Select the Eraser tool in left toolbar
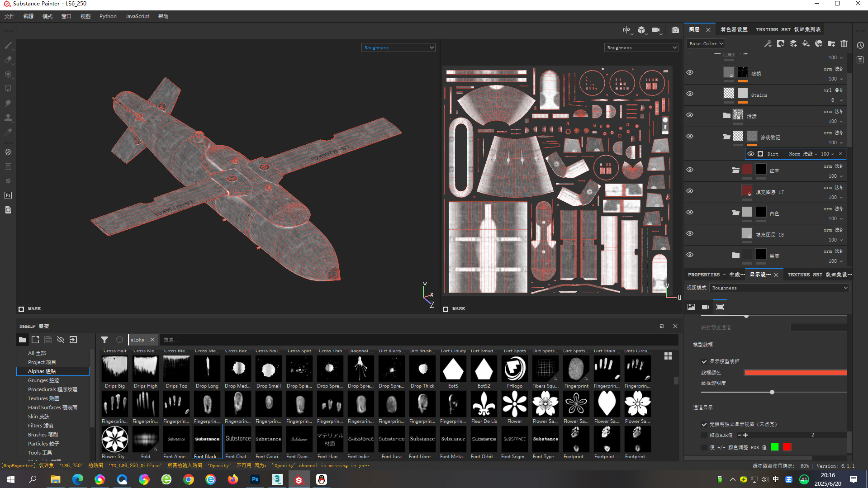Image resolution: width=868 pixels, height=488 pixels. [8, 60]
